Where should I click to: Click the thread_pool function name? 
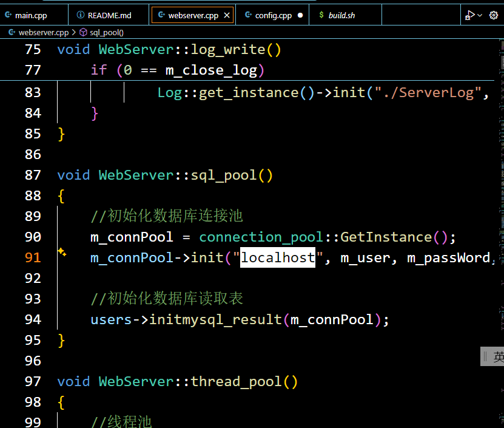(236, 382)
